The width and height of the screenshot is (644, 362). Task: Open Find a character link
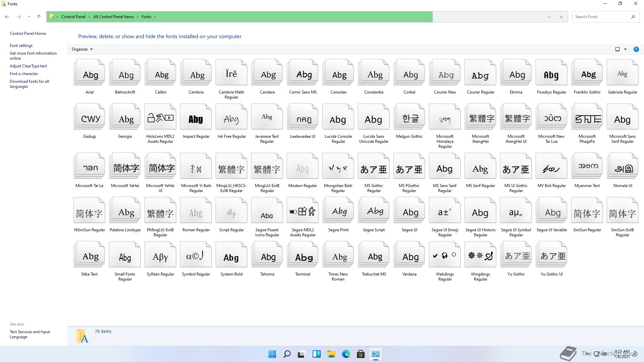click(x=24, y=74)
